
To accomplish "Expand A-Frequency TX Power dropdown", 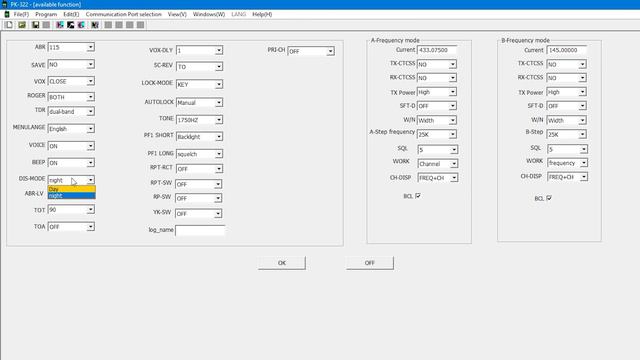I will [x=452, y=92].
